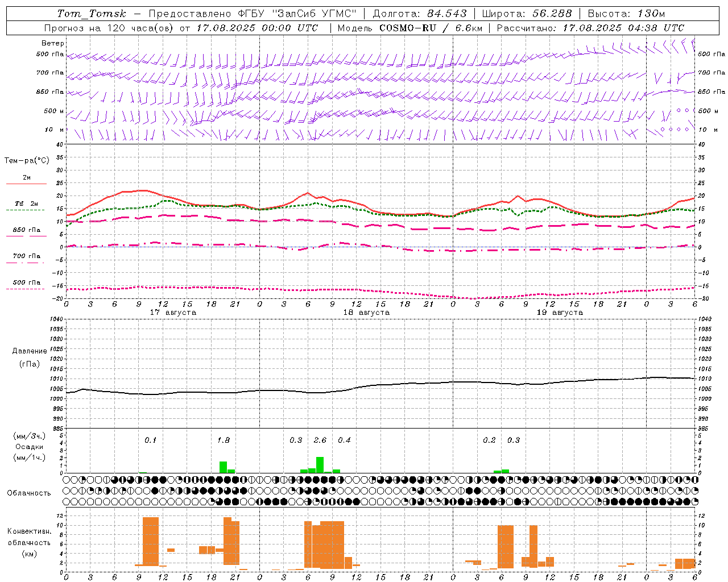The height and width of the screenshot is (582, 728).
Task: Select the 0.1 precipitation amount value
Action: click(x=150, y=440)
